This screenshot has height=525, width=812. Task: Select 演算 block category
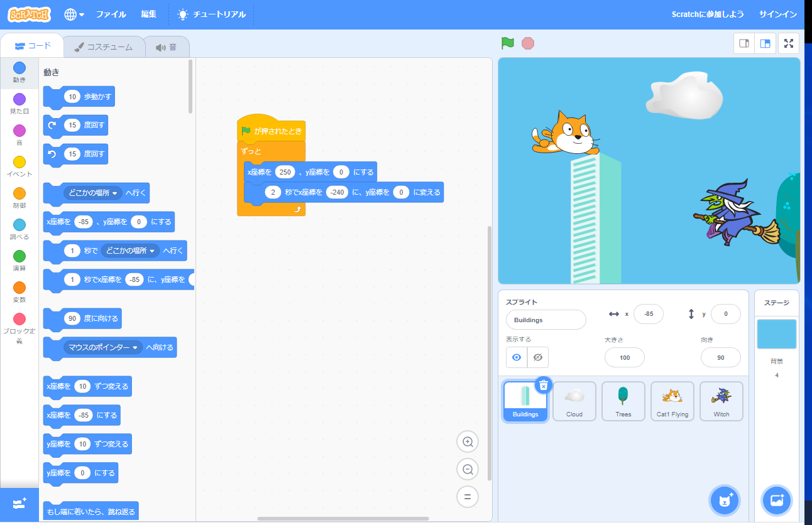point(19,261)
